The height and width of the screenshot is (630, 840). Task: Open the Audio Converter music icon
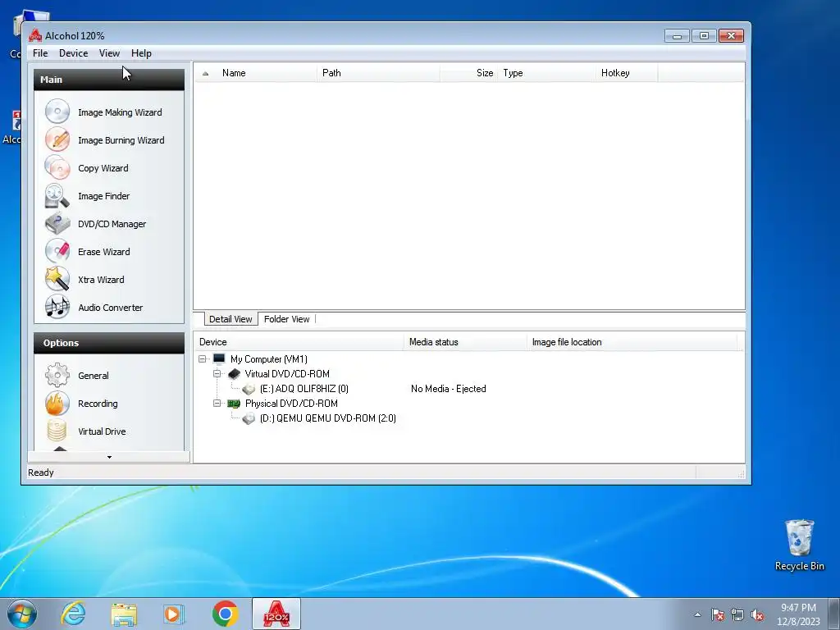57,307
